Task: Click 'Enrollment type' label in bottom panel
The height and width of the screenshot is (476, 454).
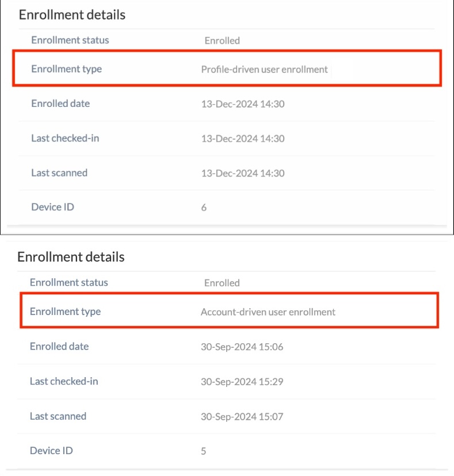Action: pyautogui.click(x=66, y=312)
